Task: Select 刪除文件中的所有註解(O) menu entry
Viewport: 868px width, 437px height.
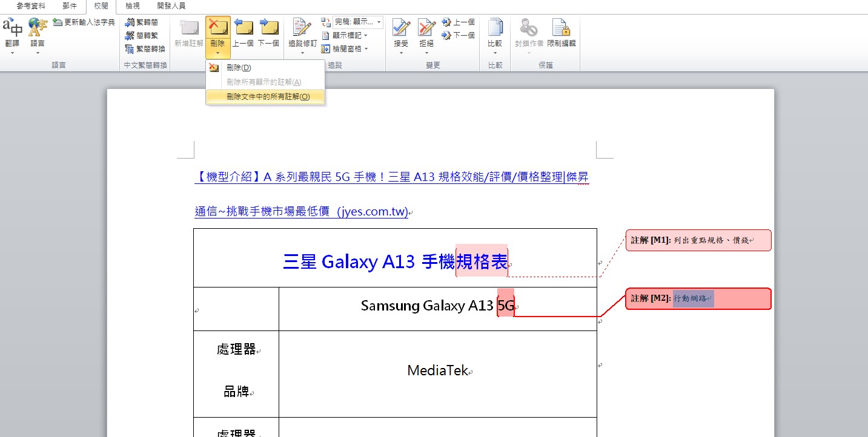Action: coord(265,97)
